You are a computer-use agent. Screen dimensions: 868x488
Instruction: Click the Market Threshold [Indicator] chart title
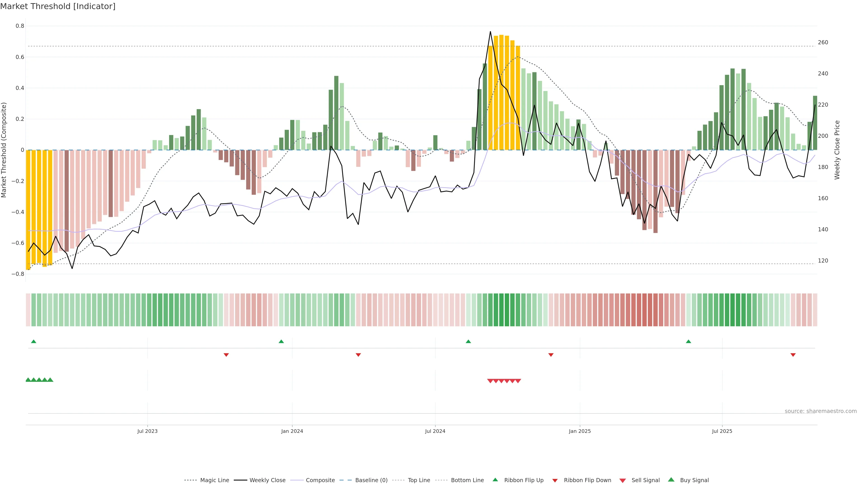pyautogui.click(x=58, y=6)
